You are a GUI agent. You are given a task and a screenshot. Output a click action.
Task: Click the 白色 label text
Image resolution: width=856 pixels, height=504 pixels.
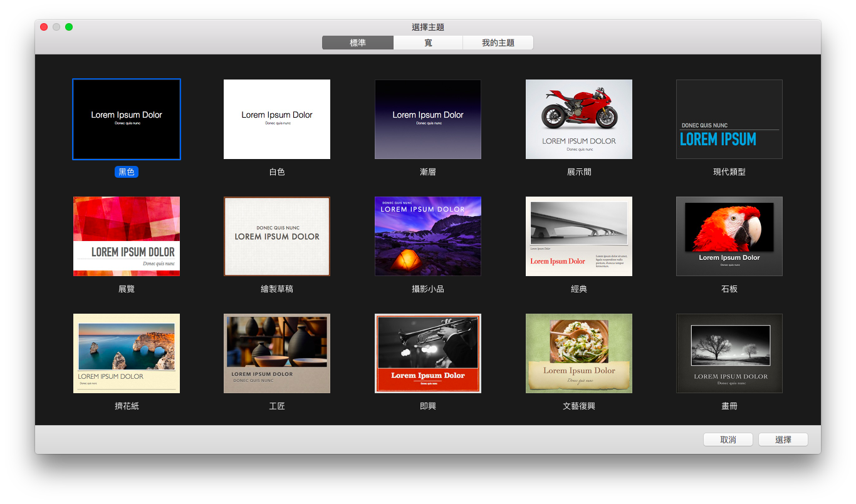pyautogui.click(x=277, y=172)
